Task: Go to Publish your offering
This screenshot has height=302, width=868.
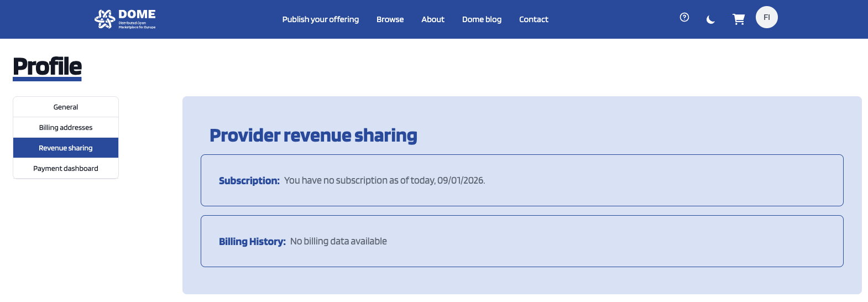Action: click(320, 19)
